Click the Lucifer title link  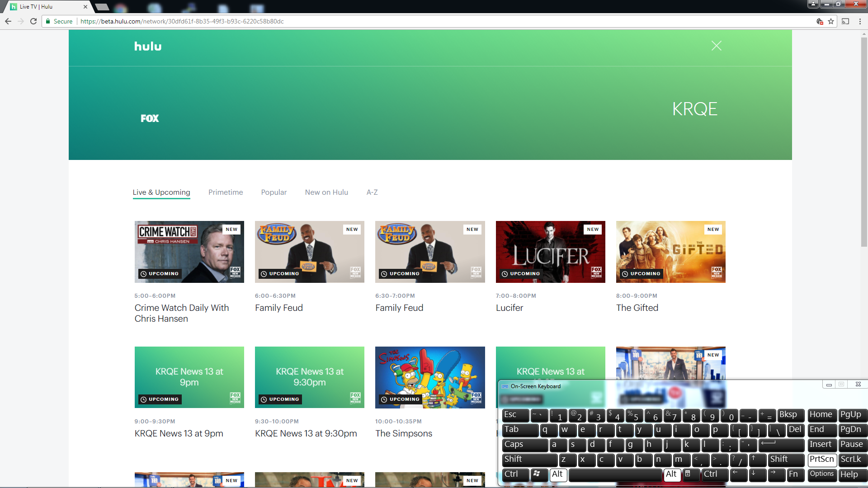pos(509,308)
